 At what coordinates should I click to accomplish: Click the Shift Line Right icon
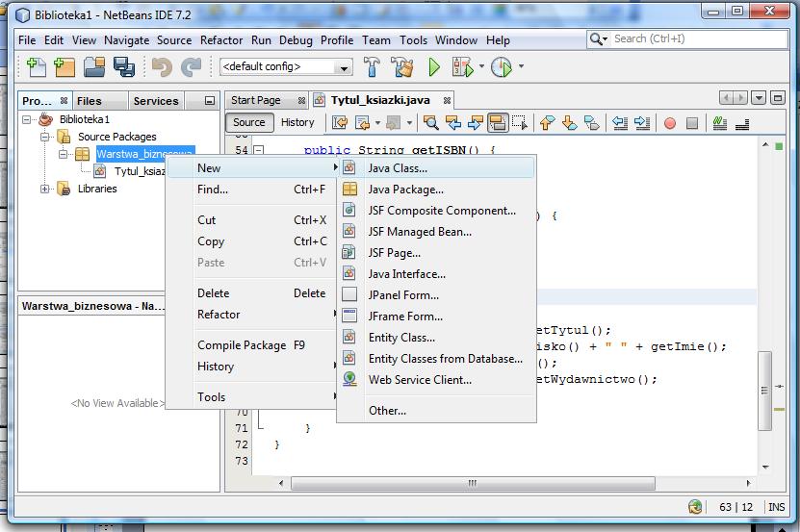click(642, 123)
